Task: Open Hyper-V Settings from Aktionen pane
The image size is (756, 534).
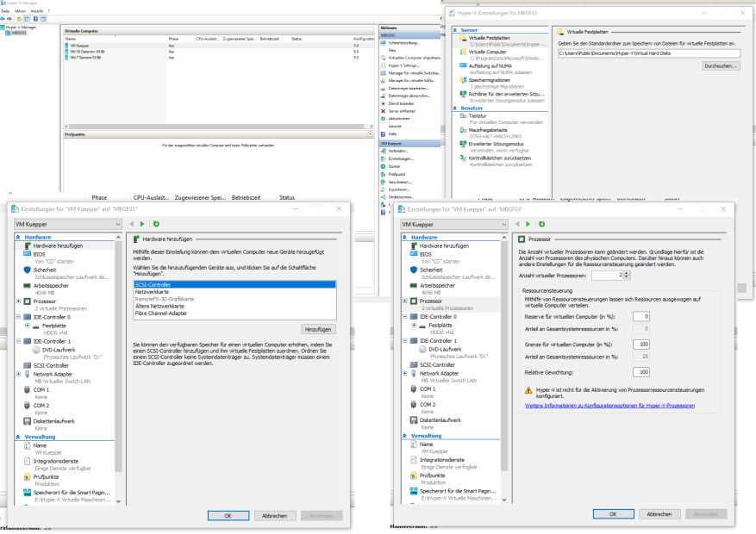Action: (403, 65)
